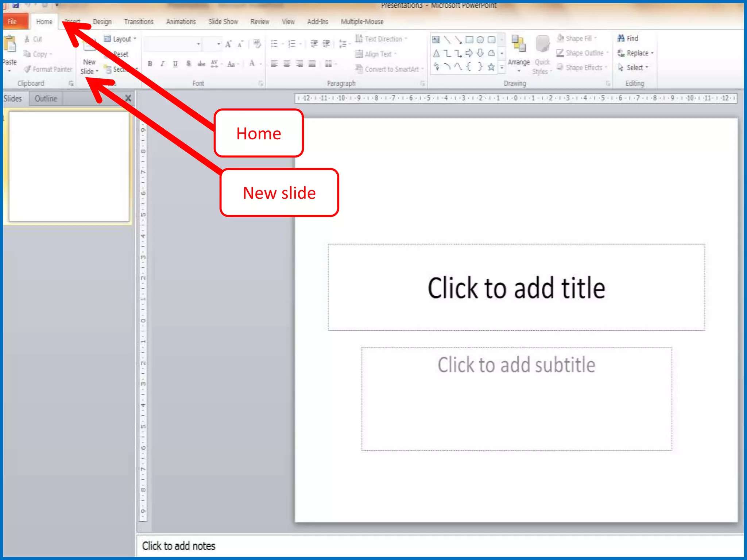Open the Design ribbon tab
Screen dimensions: 747x560
point(102,22)
